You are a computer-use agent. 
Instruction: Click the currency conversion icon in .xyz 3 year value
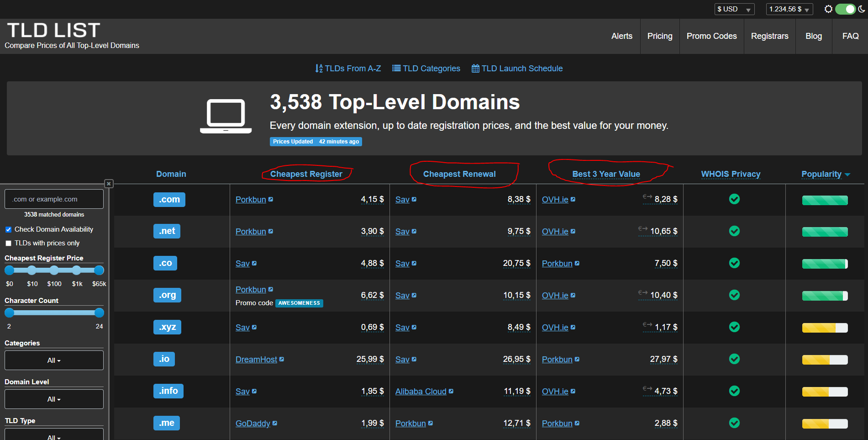647,324
